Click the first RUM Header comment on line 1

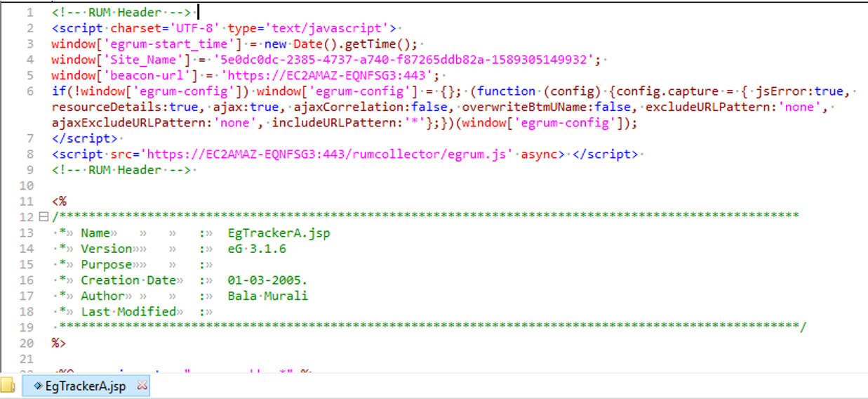pos(121,13)
